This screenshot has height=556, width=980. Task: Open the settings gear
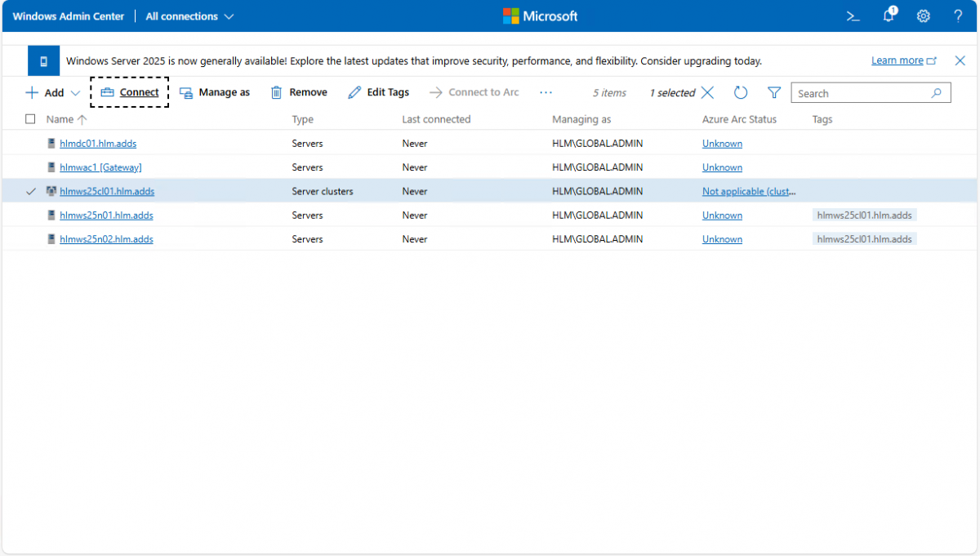[924, 16]
